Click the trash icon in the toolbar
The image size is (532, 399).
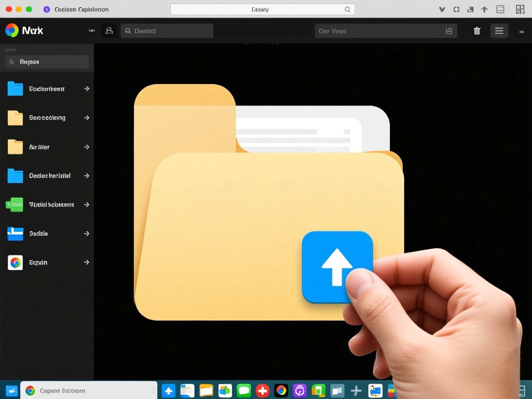(477, 31)
